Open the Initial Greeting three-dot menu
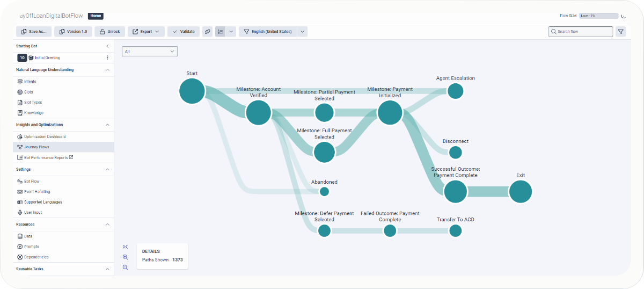This screenshot has height=289, width=644. (107, 57)
